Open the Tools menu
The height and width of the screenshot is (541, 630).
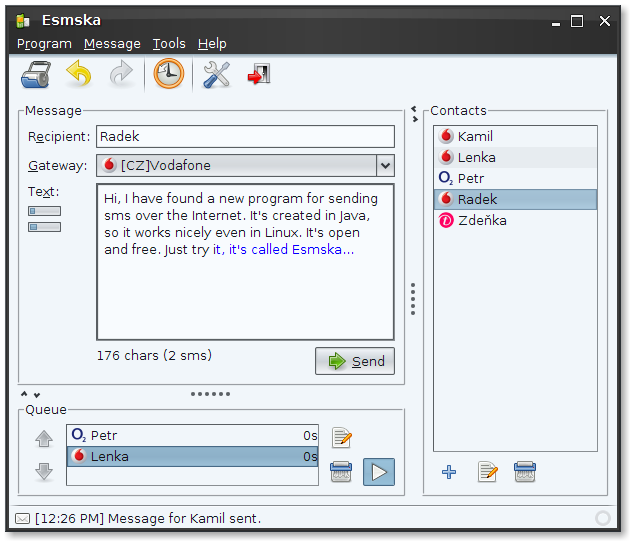169,43
